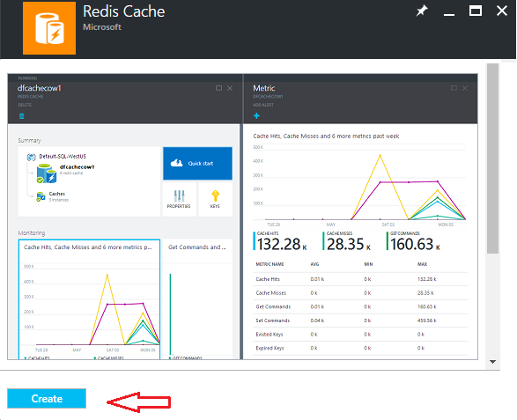
Task: Open the Properties tile
Action: click(180, 199)
